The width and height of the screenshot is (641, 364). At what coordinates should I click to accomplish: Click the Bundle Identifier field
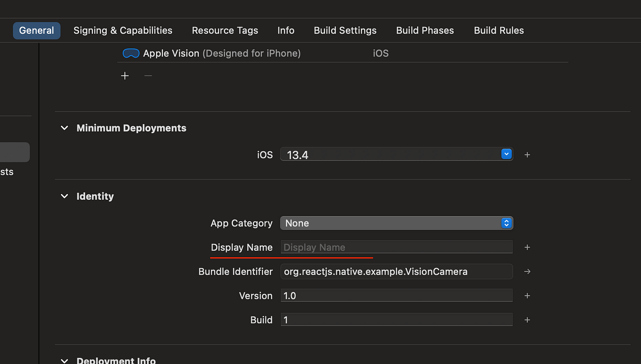point(397,272)
